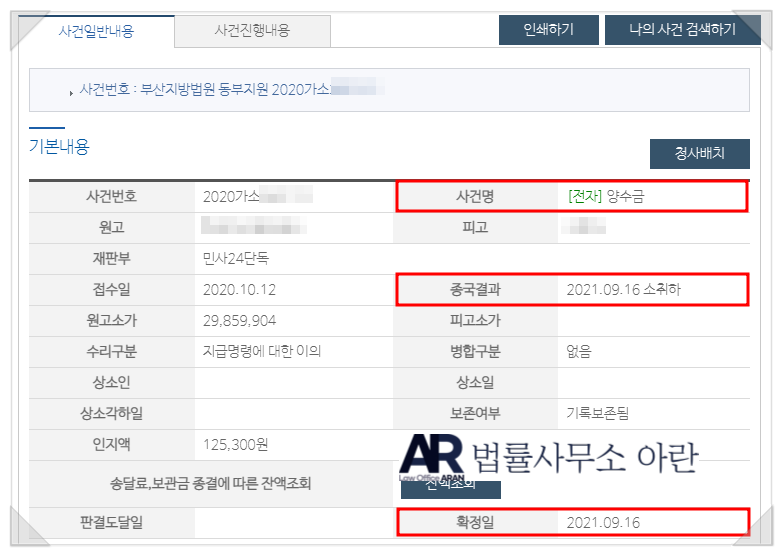The image size is (783, 556).
Task: Click the 접수일 date 2020.10.12
Action: (238, 290)
